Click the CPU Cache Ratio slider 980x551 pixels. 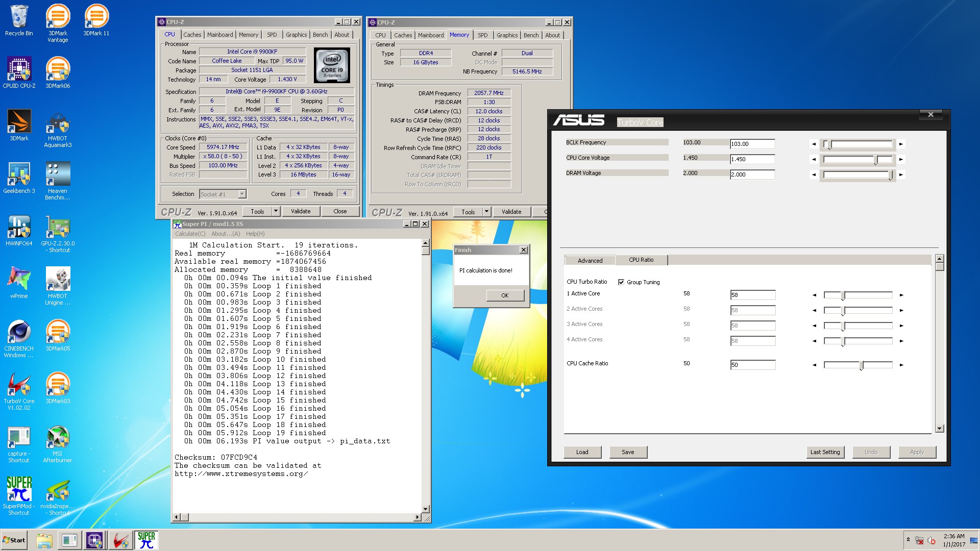point(858,365)
